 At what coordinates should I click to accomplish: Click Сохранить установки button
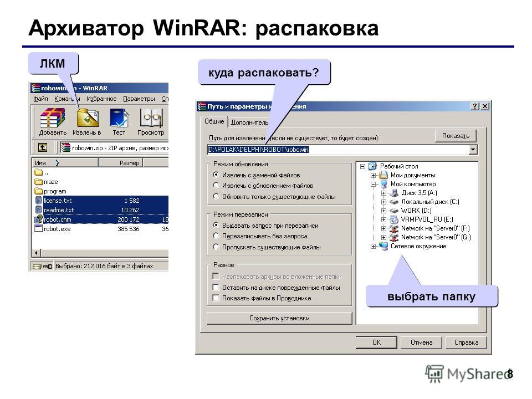pyautogui.click(x=279, y=318)
